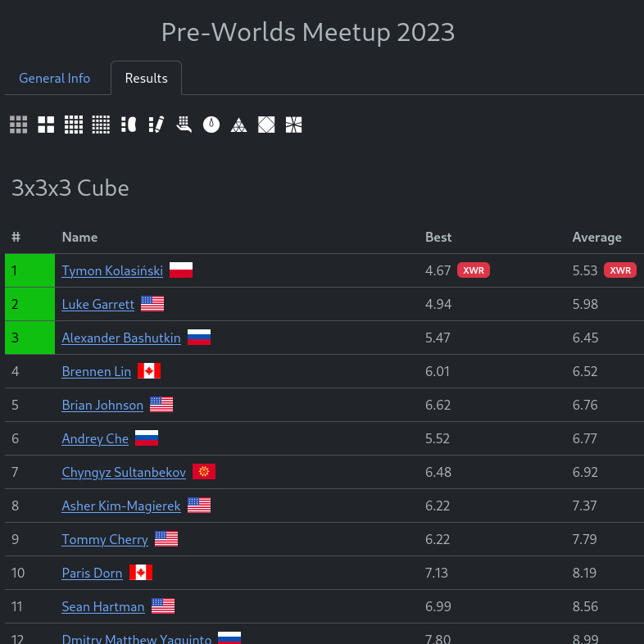The width and height of the screenshot is (644, 644).
Task: Select the Clock event icon
Action: point(211,125)
